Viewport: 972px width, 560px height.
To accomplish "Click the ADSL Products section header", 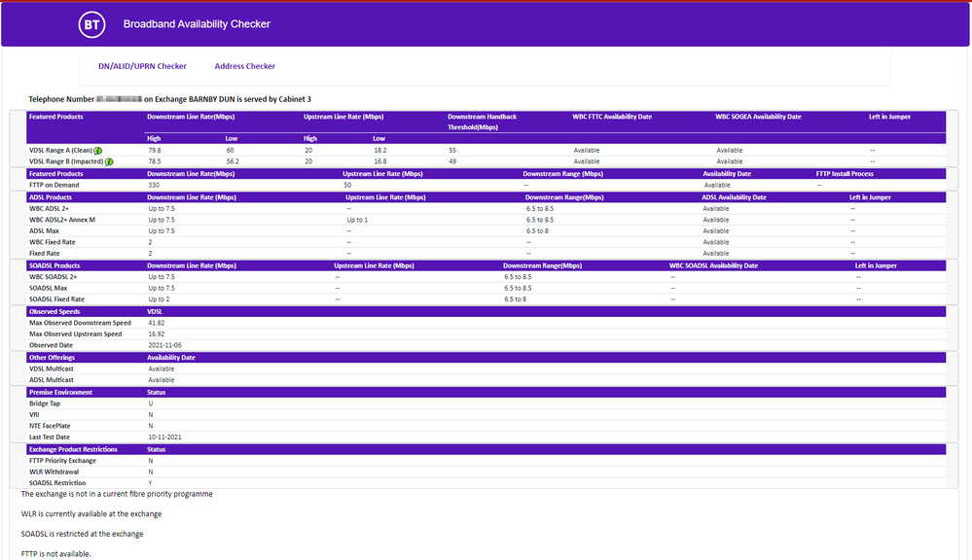I will pos(50,196).
